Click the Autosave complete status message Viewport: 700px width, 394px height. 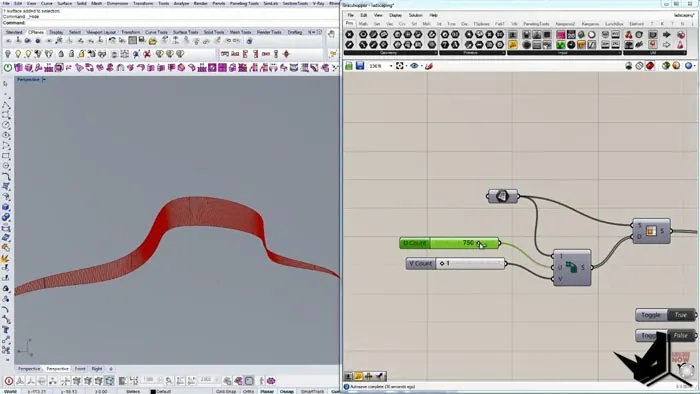click(382, 387)
